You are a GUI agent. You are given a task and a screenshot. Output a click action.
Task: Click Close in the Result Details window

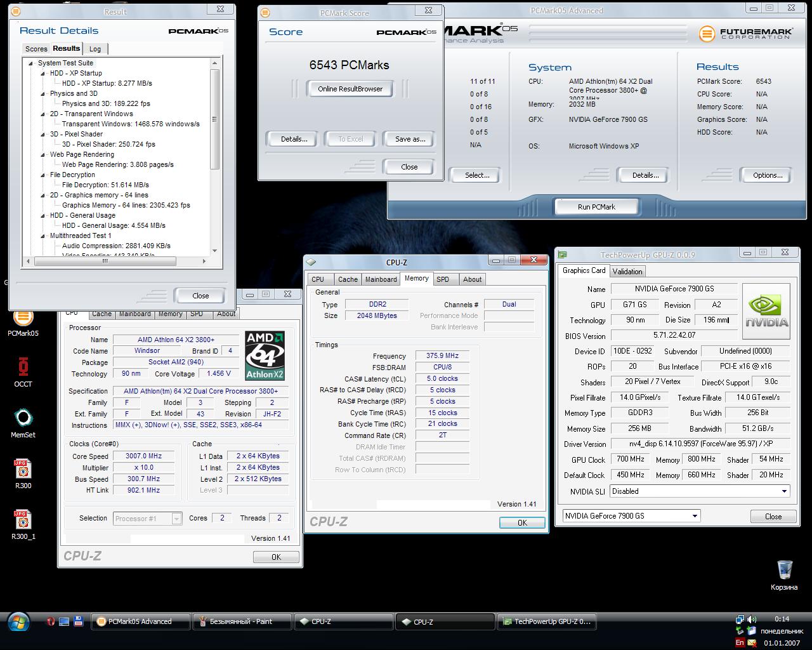click(200, 296)
